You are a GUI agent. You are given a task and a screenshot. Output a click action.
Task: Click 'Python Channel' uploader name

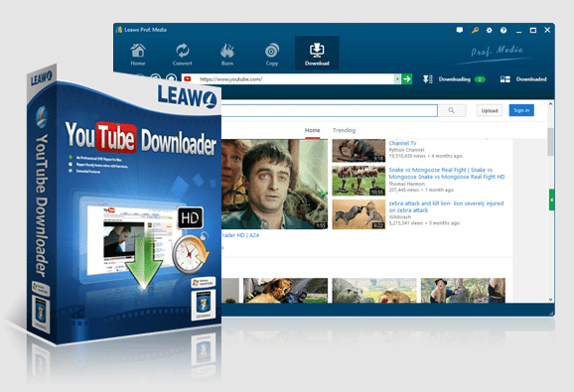click(x=406, y=150)
